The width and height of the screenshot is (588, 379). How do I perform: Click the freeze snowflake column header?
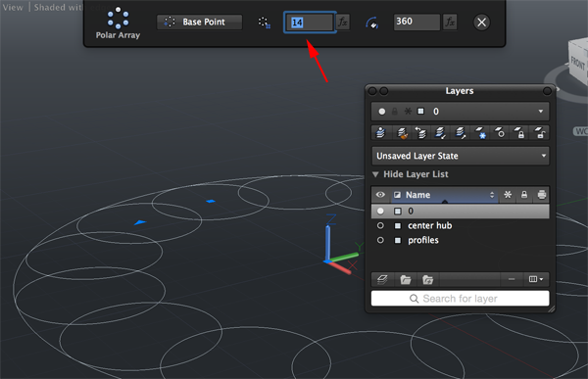pyautogui.click(x=508, y=195)
